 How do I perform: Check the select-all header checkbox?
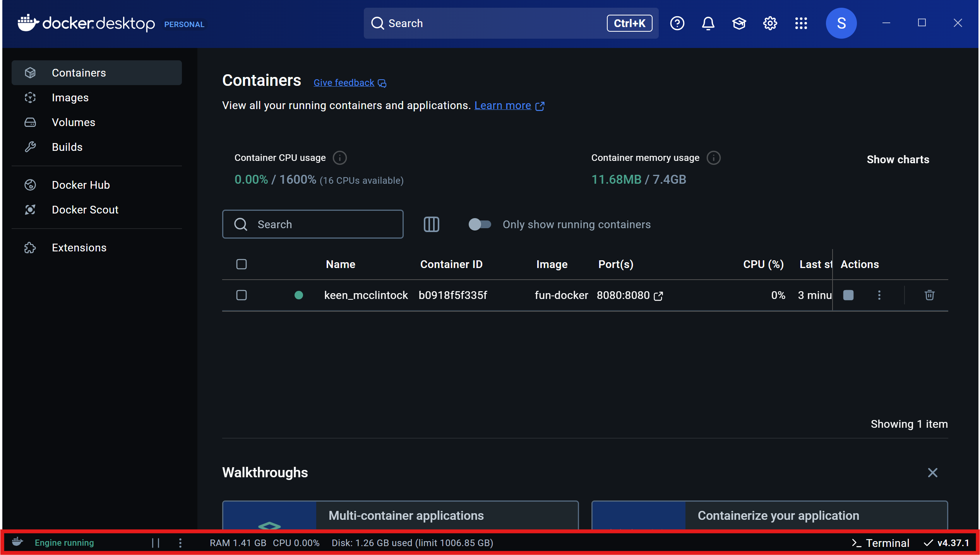[242, 264]
